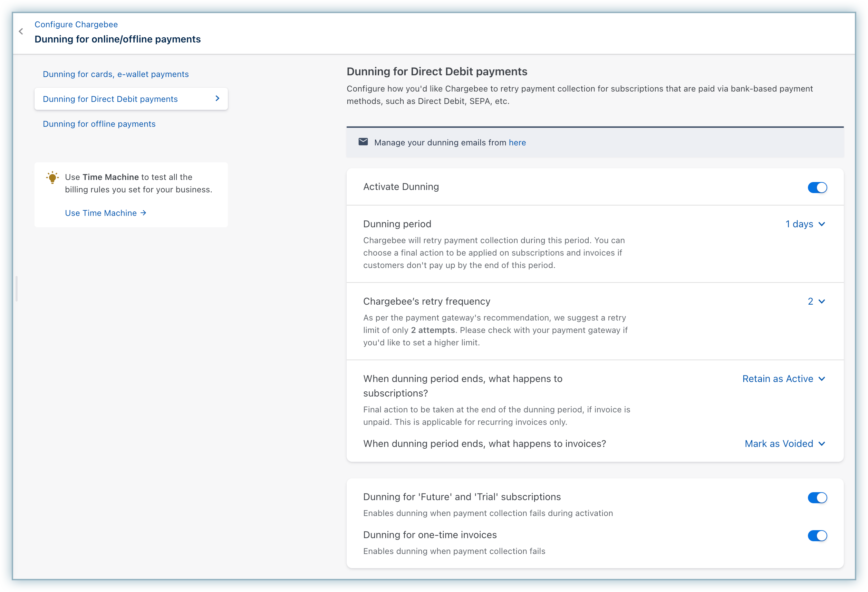Screen dimensions: 868x592
Task: Click the lightbulb icon in the Time Machine tip
Action: [52, 178]
